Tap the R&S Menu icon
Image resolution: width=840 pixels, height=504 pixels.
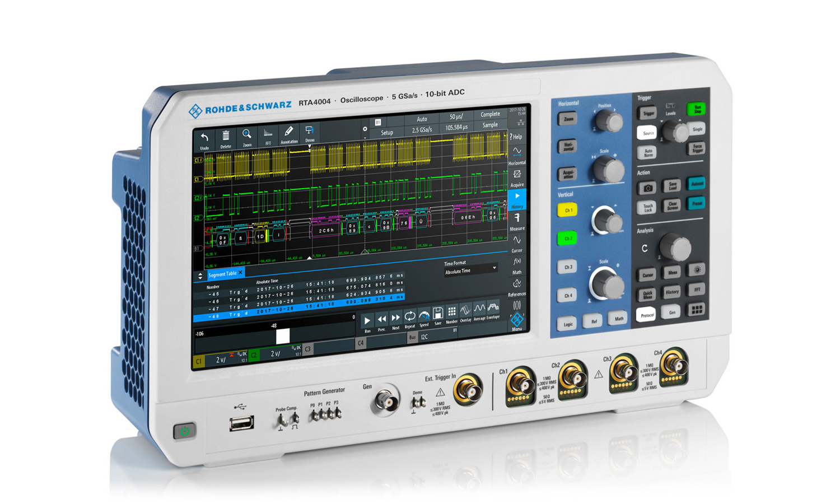tap(517, 322)
